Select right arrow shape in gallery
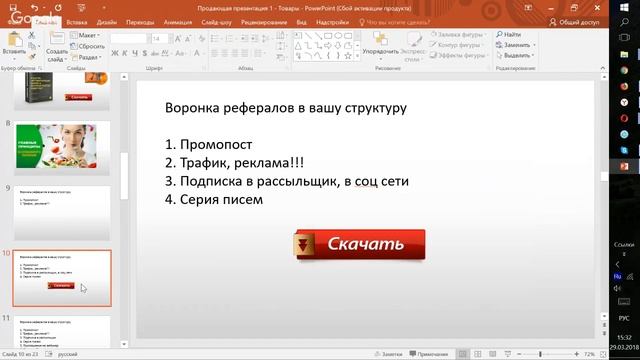Image resolution: width=640 pixels, height=360 pixels. tap(328, 46)
